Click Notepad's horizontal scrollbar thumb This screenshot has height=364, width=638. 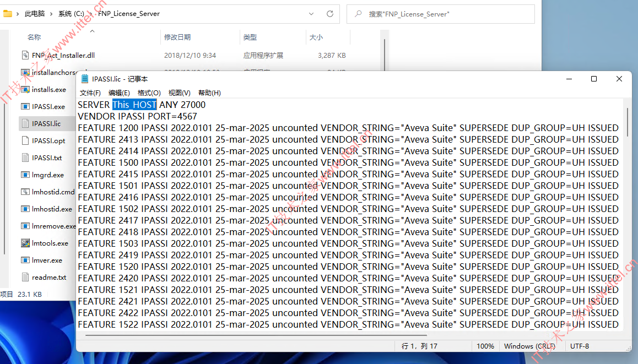point(256,335)
